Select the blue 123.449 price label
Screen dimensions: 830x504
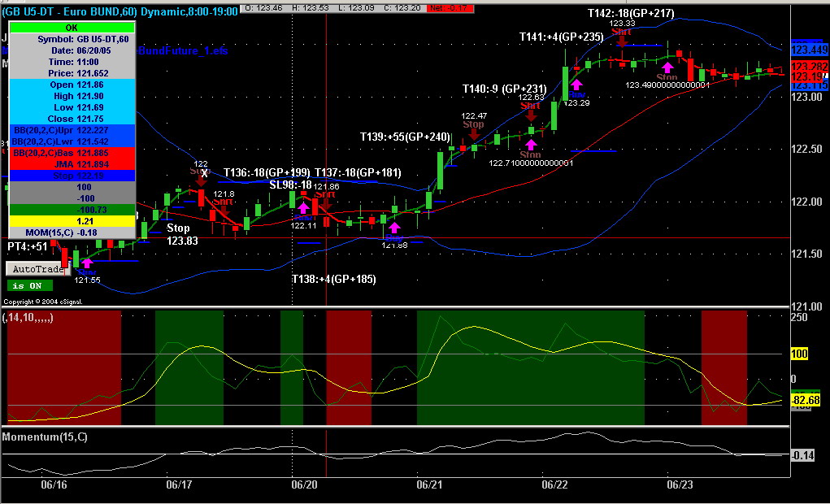pos(810,50)
